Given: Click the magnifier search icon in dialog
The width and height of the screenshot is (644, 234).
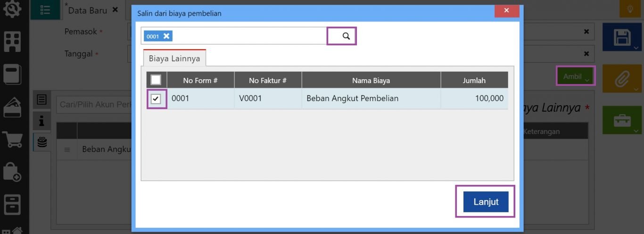Looking at the screenshot, I should 346,36.
